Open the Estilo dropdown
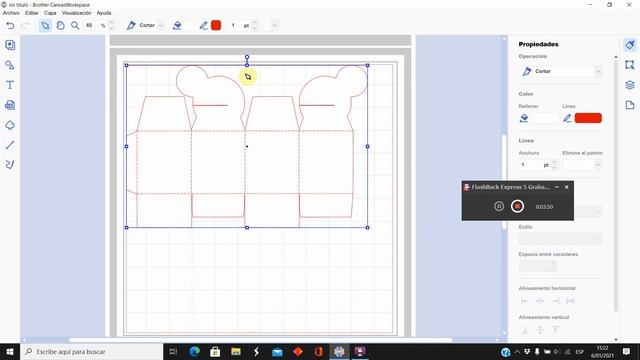This screenshot has height=360, width=640. click(561, 239)
